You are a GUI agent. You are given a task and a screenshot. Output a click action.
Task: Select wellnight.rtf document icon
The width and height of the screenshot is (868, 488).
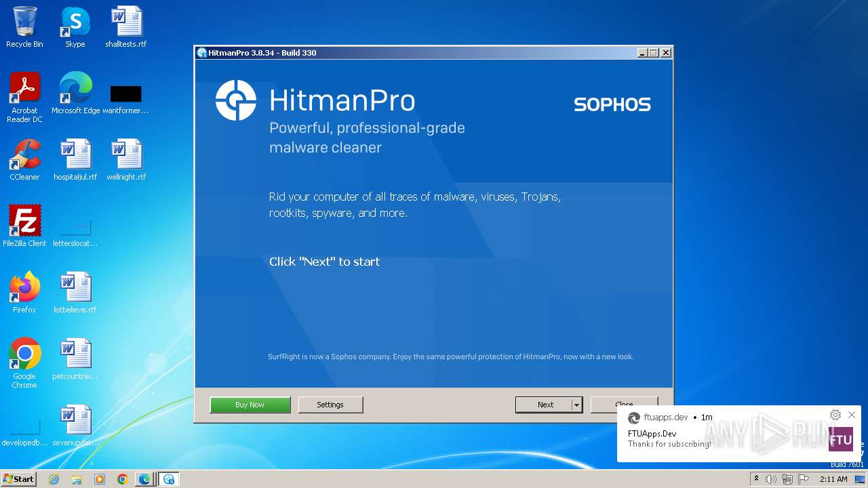tap(126, 160)
